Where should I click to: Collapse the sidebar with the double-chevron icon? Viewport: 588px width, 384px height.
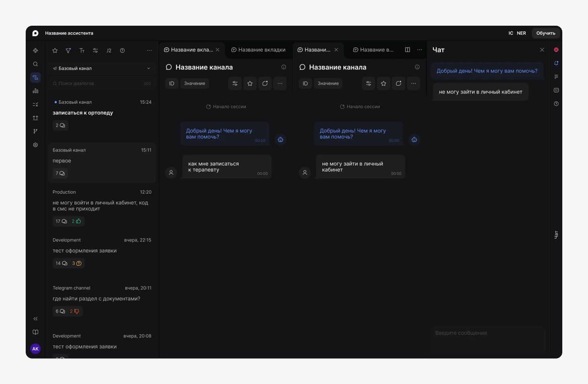click(35, 319)
